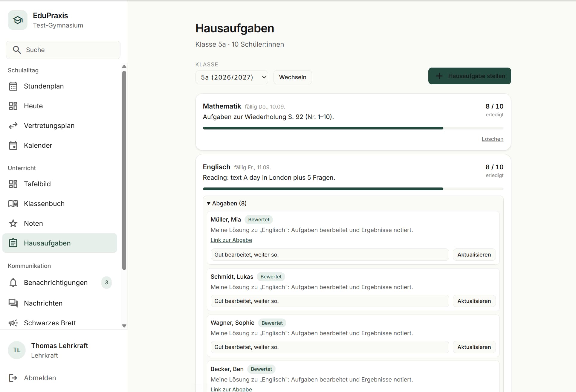Click the Klassenbuch open book icon
The width and height of the screenshot is (576, 392).
(13, 204)
